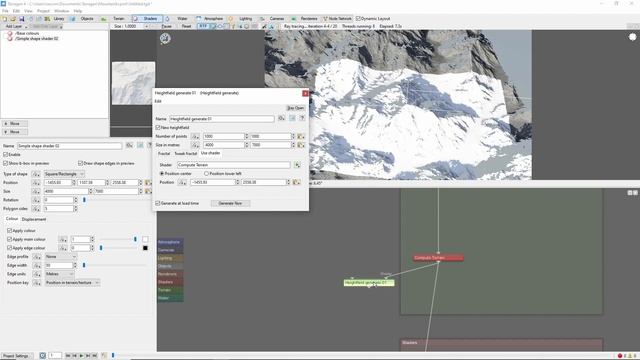Switch to the Tweak fractal tab
Screen dimensions: 640x360
tap(186, 153)
